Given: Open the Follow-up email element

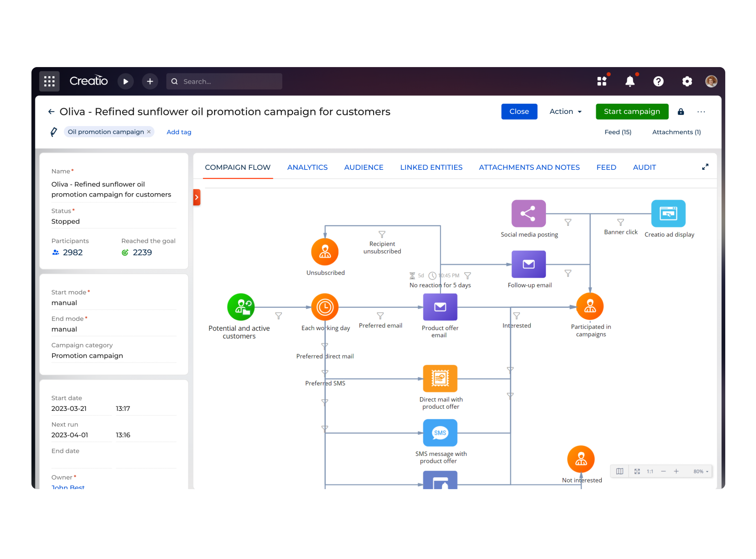Looking at the screenshot, I should (529, 264).
